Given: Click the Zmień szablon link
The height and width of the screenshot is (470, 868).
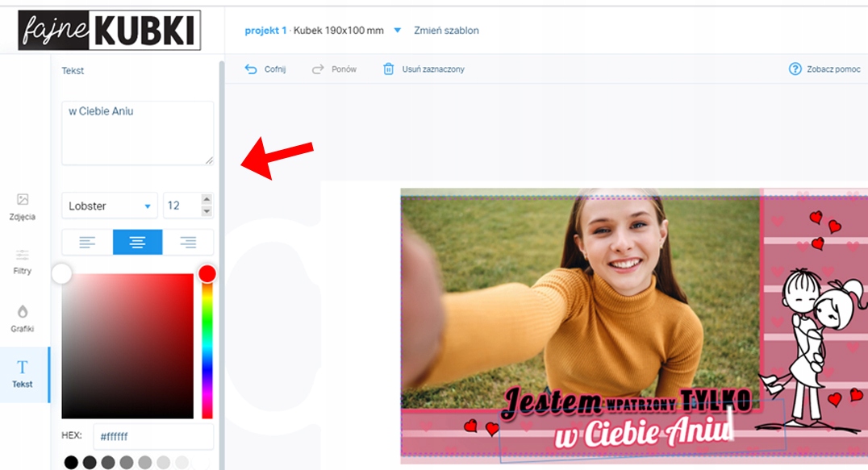Looking at the screenshot, I should pos(446,31).
